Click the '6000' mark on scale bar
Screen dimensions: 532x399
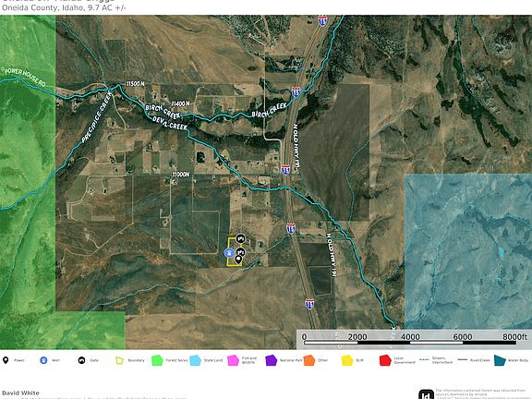click(x=463, y=336)
